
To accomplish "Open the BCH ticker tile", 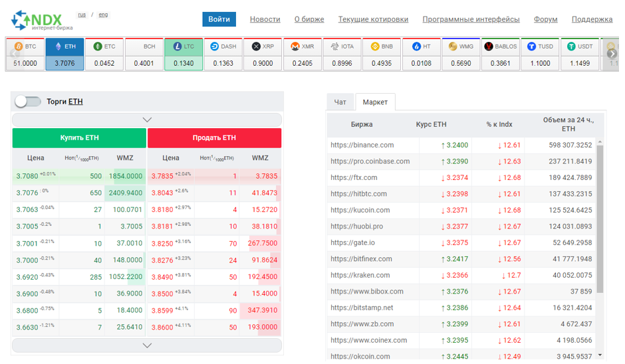I will coord(144,54).
